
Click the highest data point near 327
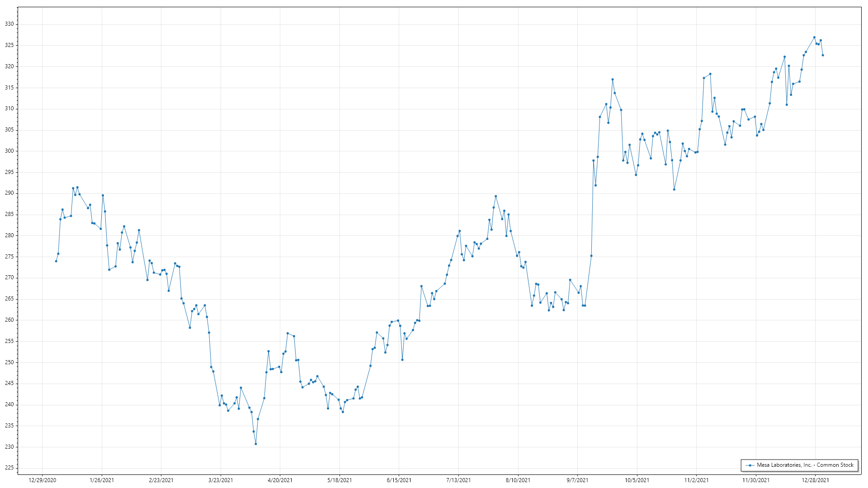814,38
